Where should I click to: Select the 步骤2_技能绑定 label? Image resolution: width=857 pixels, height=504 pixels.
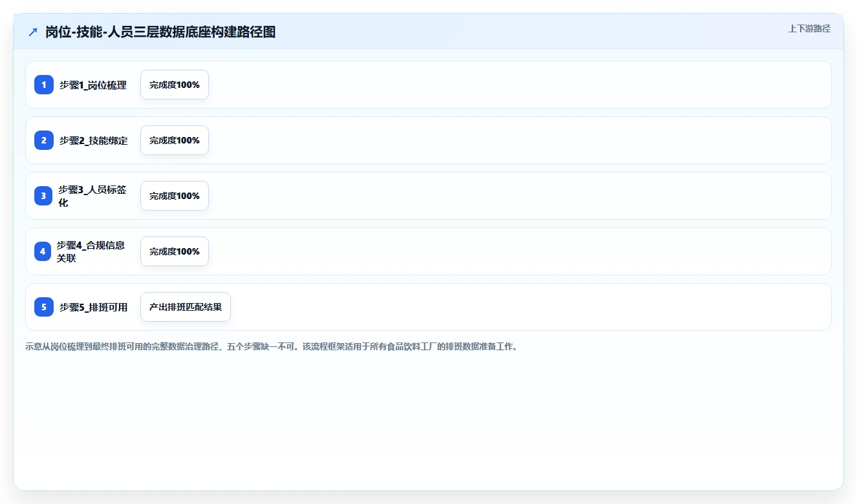coord(94,140)
